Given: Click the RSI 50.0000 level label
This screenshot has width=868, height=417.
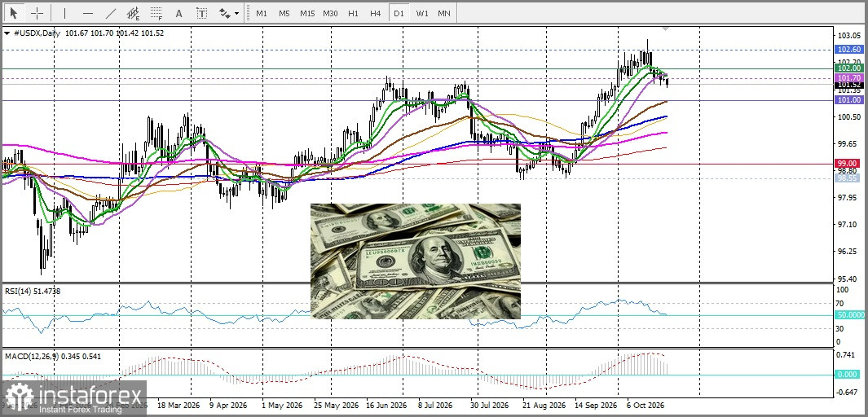Looking at the screenshot, I should point(850,314).
